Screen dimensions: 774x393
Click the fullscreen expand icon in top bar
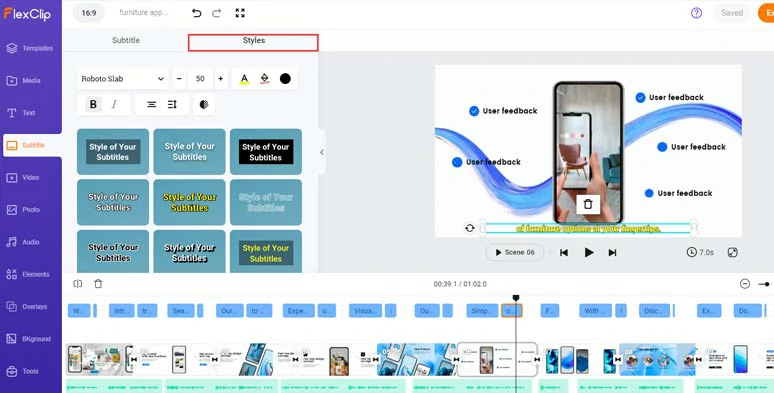click(x=240, y=13)
